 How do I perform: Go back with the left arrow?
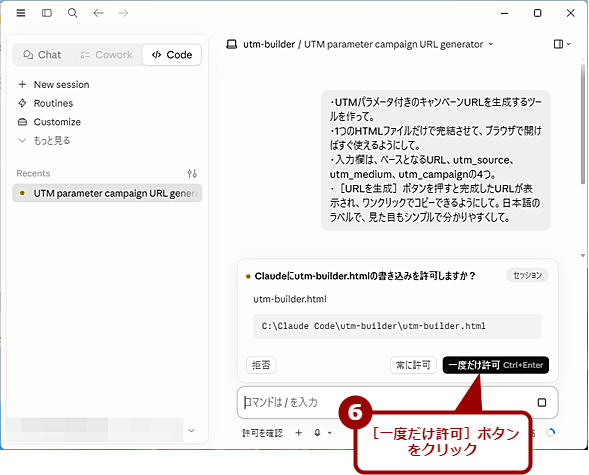point(98,13)
